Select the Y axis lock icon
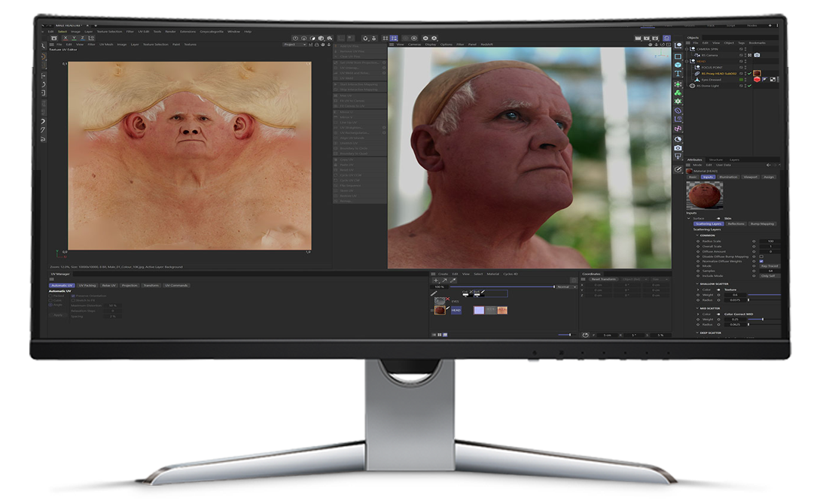This screenshot has width=823, height=504. coord(74,38)
